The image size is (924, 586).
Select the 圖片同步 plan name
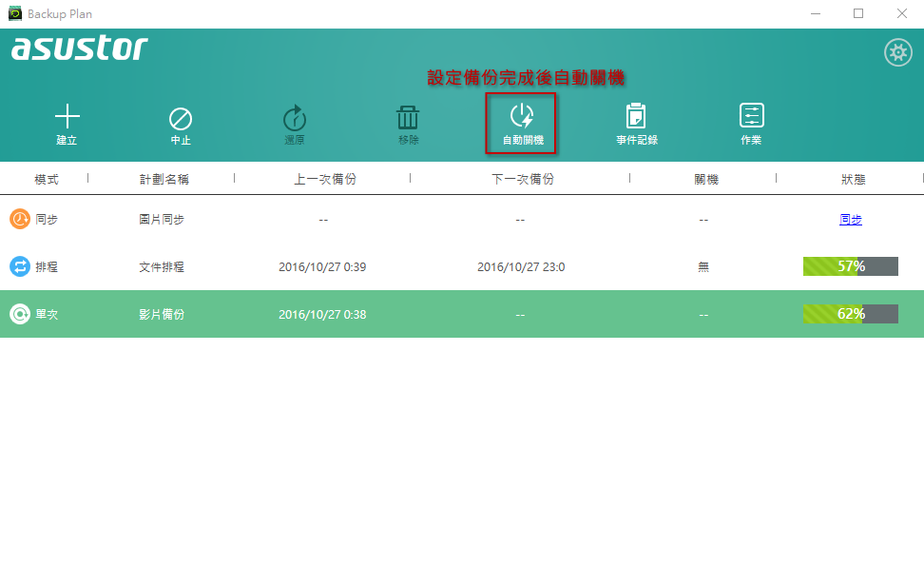[162, 220]
